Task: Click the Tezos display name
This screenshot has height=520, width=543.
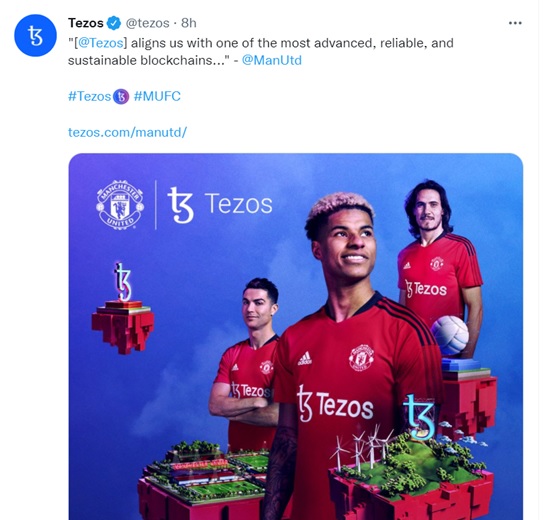Action: pos(86,23)
